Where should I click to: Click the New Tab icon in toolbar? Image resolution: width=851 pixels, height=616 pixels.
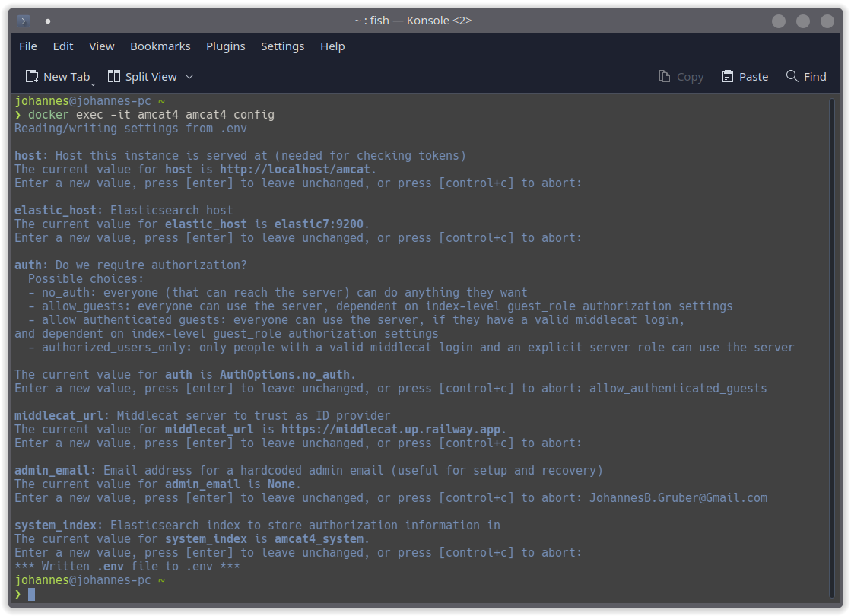[x=32, y=76]
